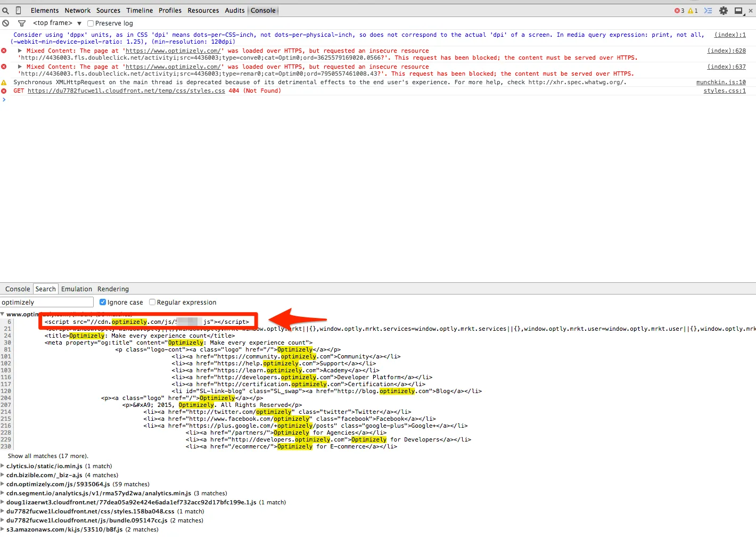The image size is (756, 539).
Task: Close DevTools with the X icon
Action: 751,11
